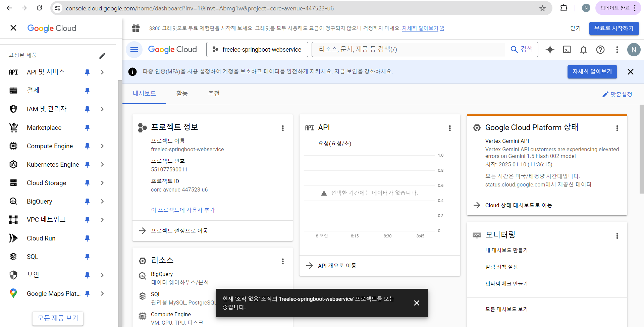This screenshot has height=327, width=644.
Task: Open Kubernetes Engine in sidebar
Action: coord(53,164)
